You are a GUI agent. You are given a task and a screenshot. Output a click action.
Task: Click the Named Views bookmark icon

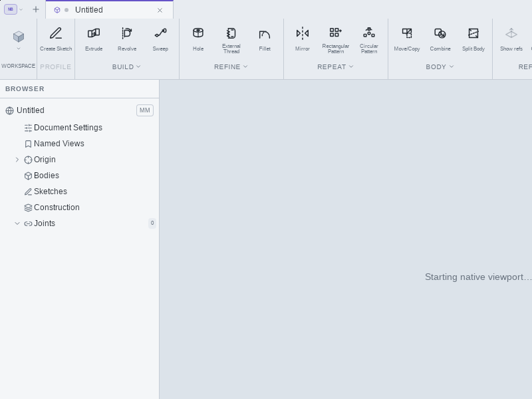coord(28,144)
